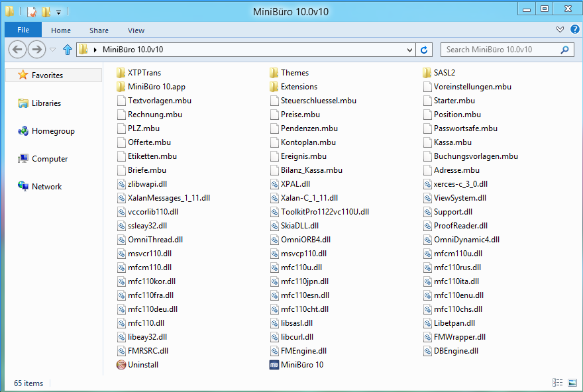The image size is (583, 392).
Task: Select the file name FMWrapper.dll
Action: (x=460, y=337)
